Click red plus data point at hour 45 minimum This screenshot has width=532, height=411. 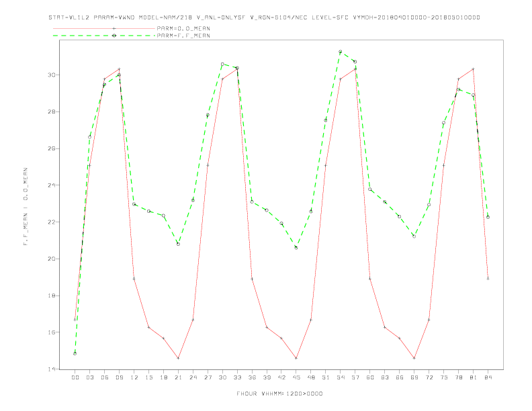(296, 358)
